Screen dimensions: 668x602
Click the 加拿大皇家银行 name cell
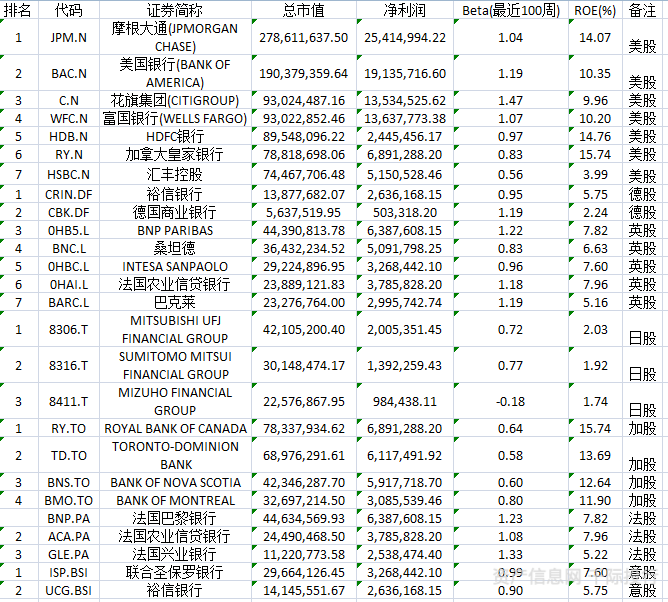(x=175, y=154)
